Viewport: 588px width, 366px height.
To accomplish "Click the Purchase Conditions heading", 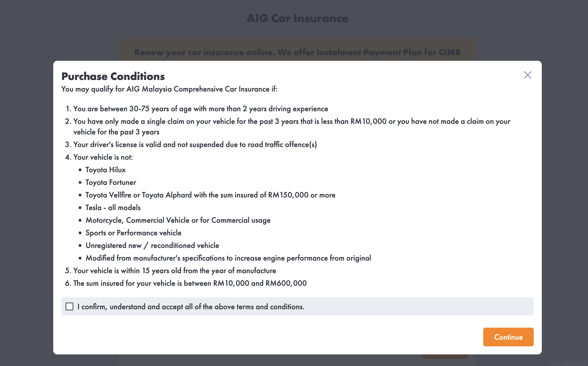I will 113,76.
